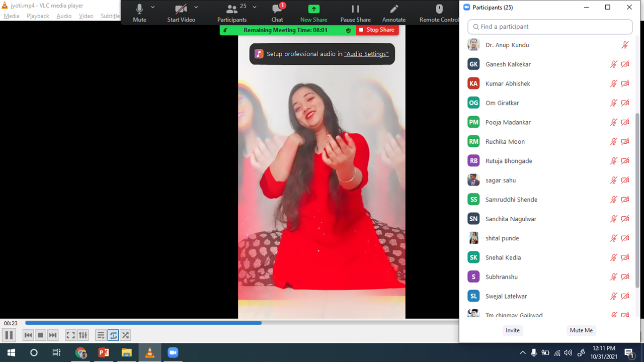Toggle VLC loop mode
Screen dimensions: 644x362
(x=113, y=335)
